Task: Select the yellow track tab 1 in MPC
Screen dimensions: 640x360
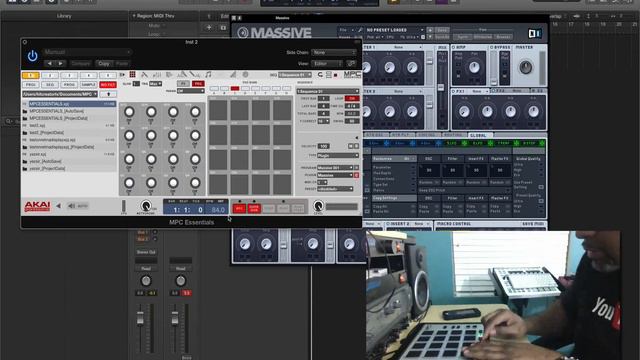Action: tap(30, 75)
